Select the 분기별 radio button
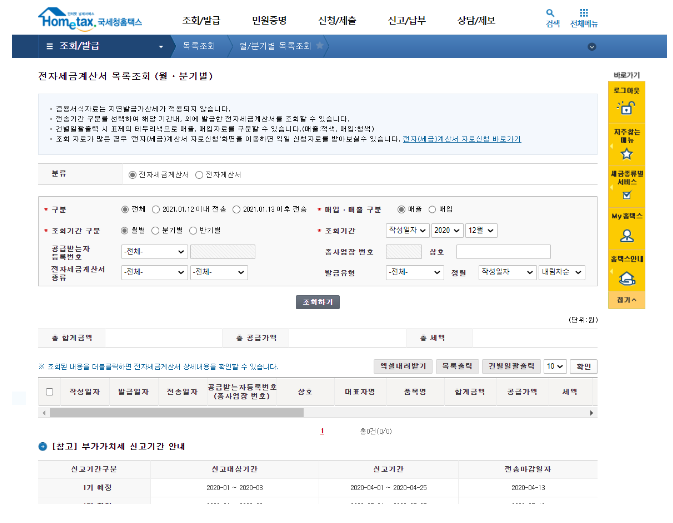Viewport: 673px width, 523px height. pyautogui.click(x=155, y=230)
